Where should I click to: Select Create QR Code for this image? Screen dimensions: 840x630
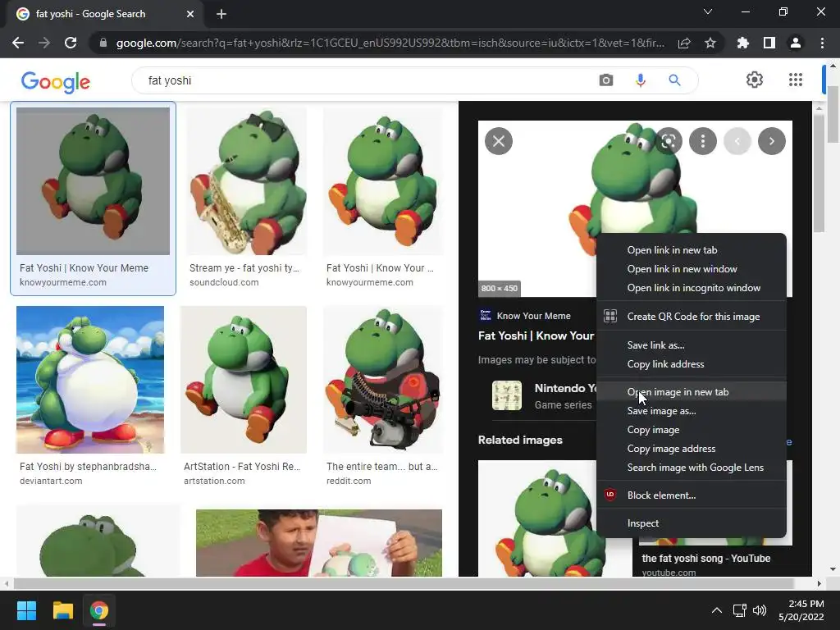pyautogui.click(x=691, y=317)
